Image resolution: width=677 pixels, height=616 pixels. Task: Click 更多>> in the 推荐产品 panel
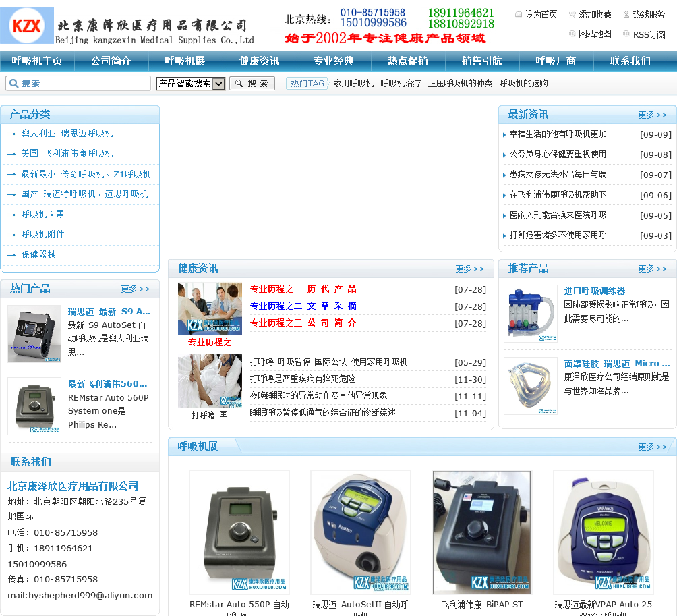pyautogui.click(x=653, y=269)
